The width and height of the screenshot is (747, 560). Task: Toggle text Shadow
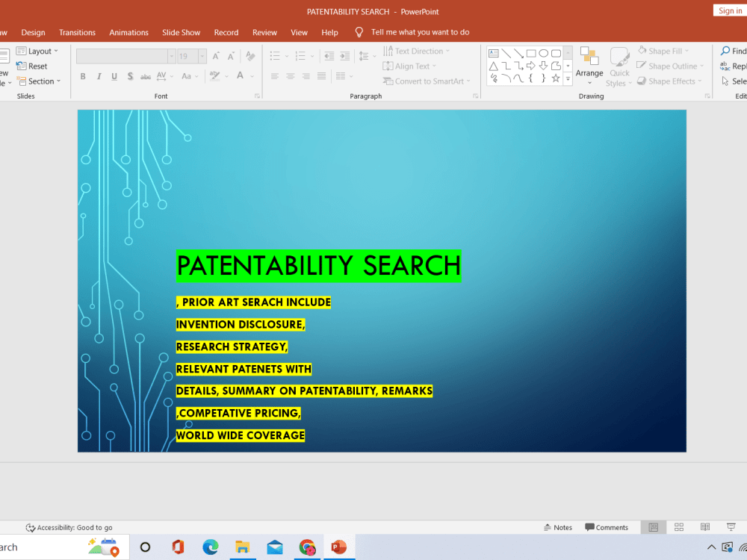coord(130,76)
